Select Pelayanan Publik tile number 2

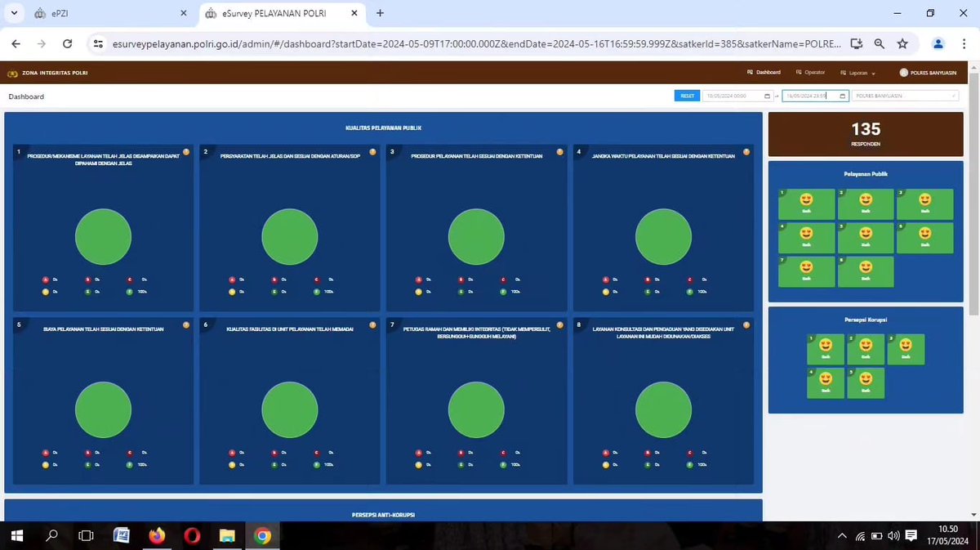(866, 203)
